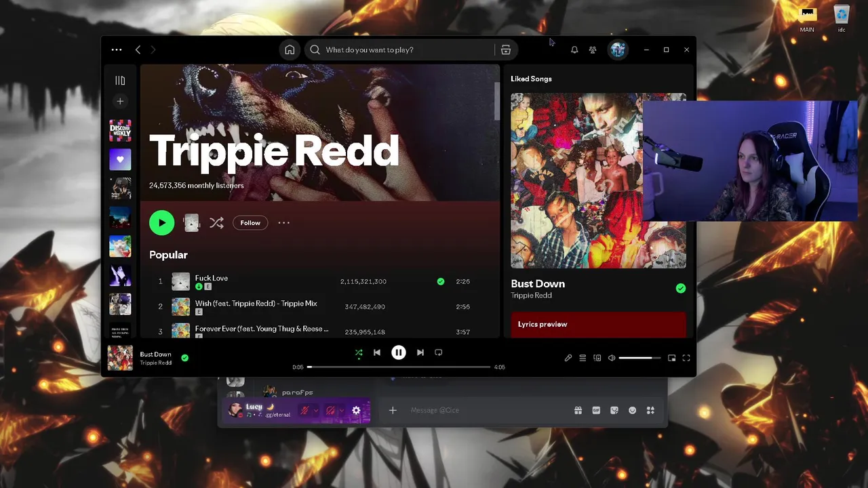The image size is (868, 488).
Task: Focus the What do you want to play search
Action: (x=399, y=49)
